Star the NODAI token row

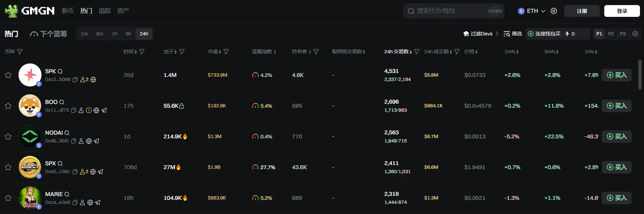[8, 136]
